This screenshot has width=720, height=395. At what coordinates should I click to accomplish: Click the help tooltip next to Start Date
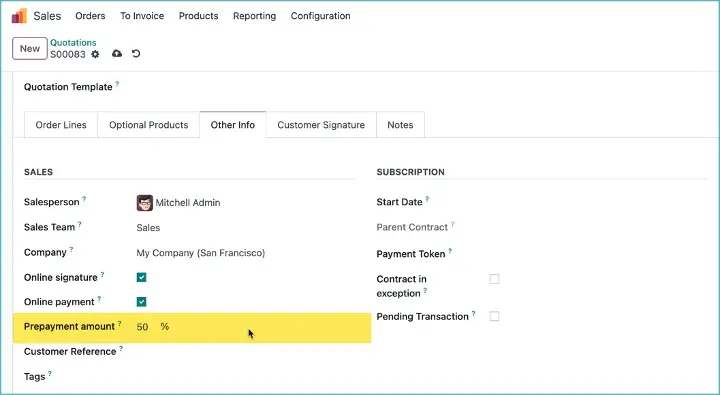point(427,199)
